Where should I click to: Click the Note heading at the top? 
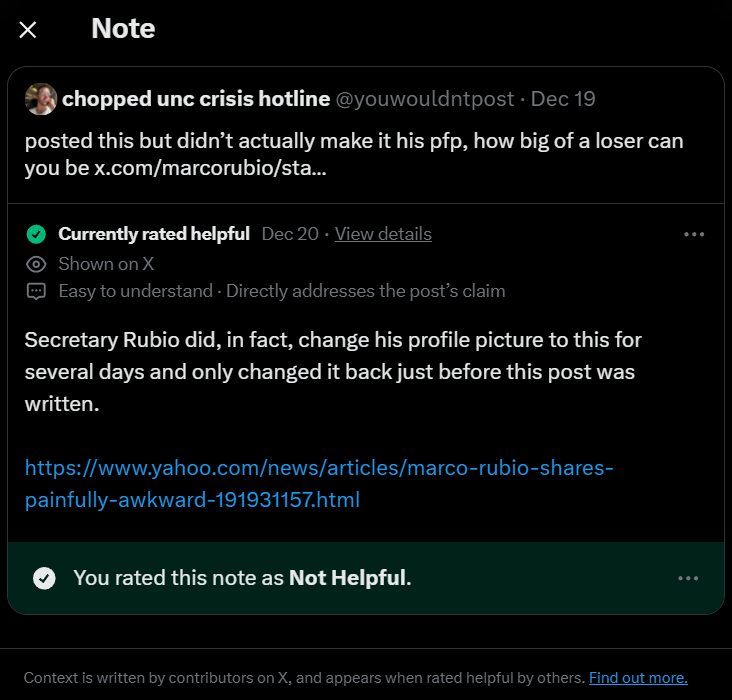[123, 29]
